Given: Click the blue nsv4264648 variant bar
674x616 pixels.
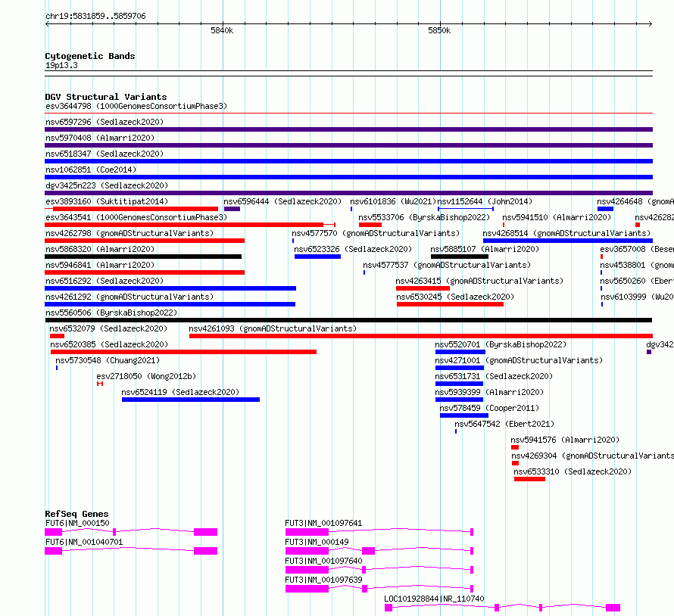Looking at the screenshot, I should point(605,209).
